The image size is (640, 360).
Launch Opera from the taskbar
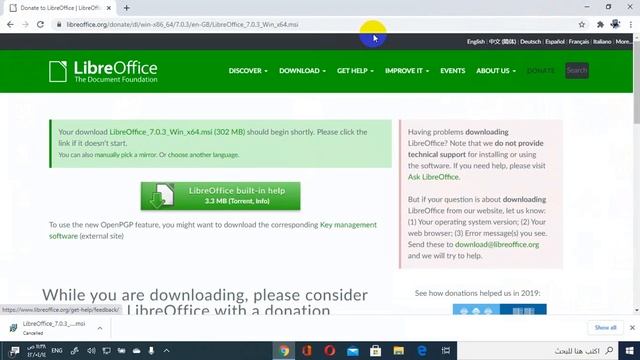[x=330, y=351]
